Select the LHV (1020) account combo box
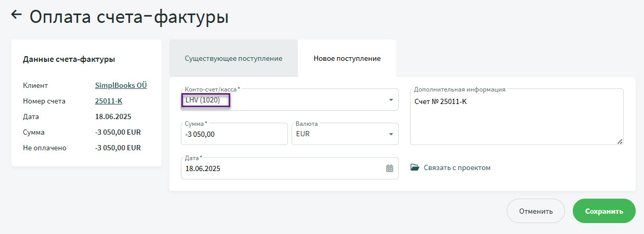This screenshot has height=234, width=644. 290,100
